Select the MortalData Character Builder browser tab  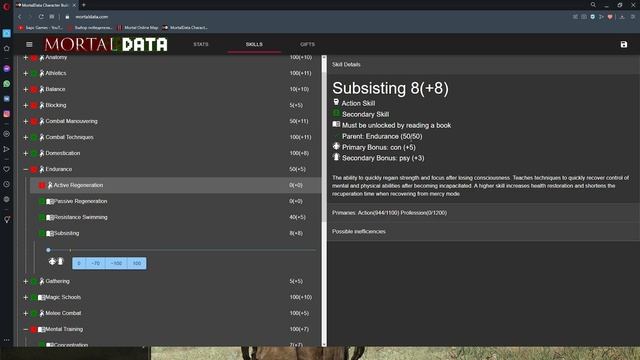pyautogui.click(x=46, y=5)
